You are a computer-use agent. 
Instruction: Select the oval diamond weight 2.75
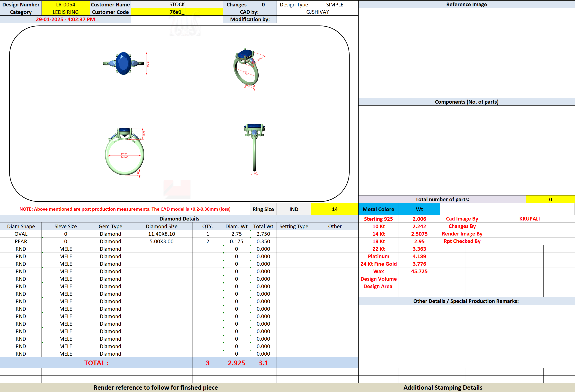236,234
